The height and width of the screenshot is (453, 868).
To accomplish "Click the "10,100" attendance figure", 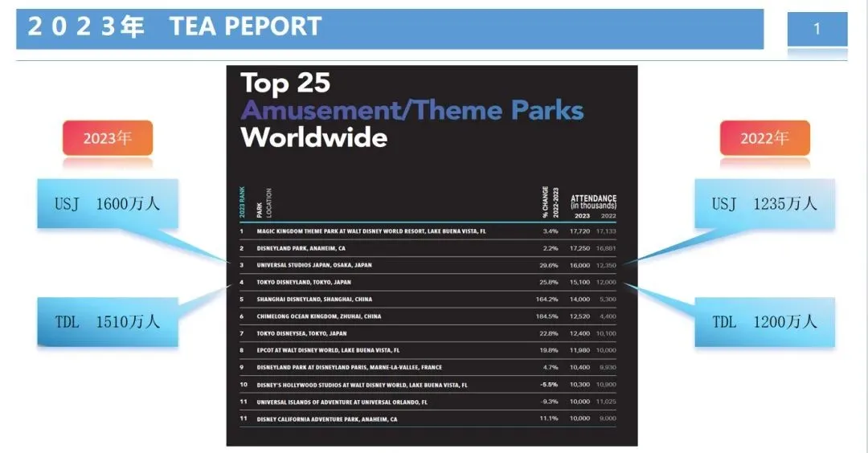I will (606, 333).
